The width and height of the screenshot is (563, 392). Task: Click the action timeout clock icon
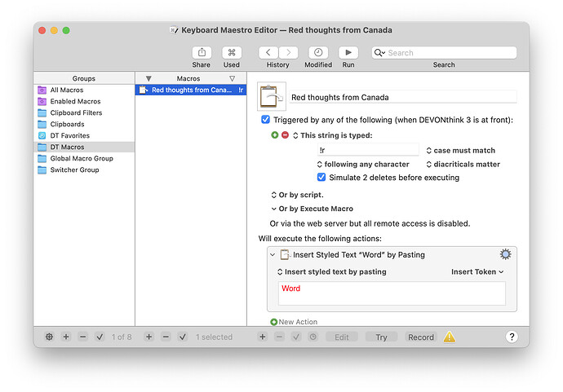point(313,337)
